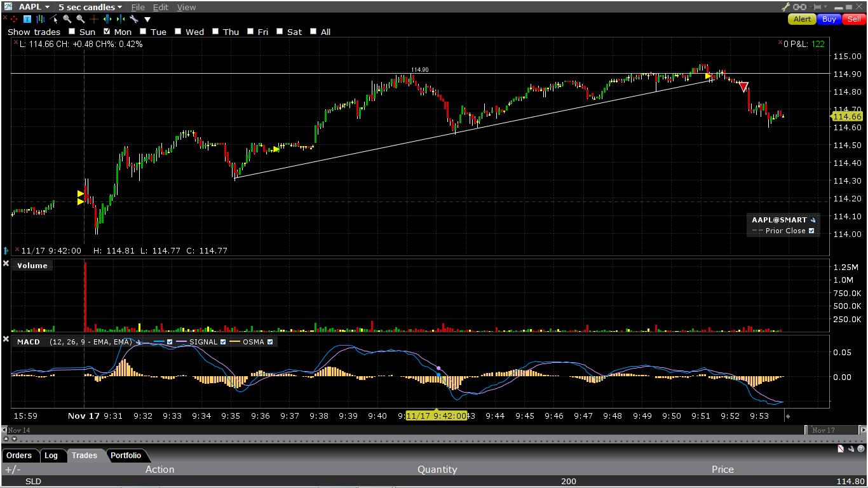Toggle the SIGNAL line checkbox
868x488 pixels.
pyautogui.click(x=223, y=342)
